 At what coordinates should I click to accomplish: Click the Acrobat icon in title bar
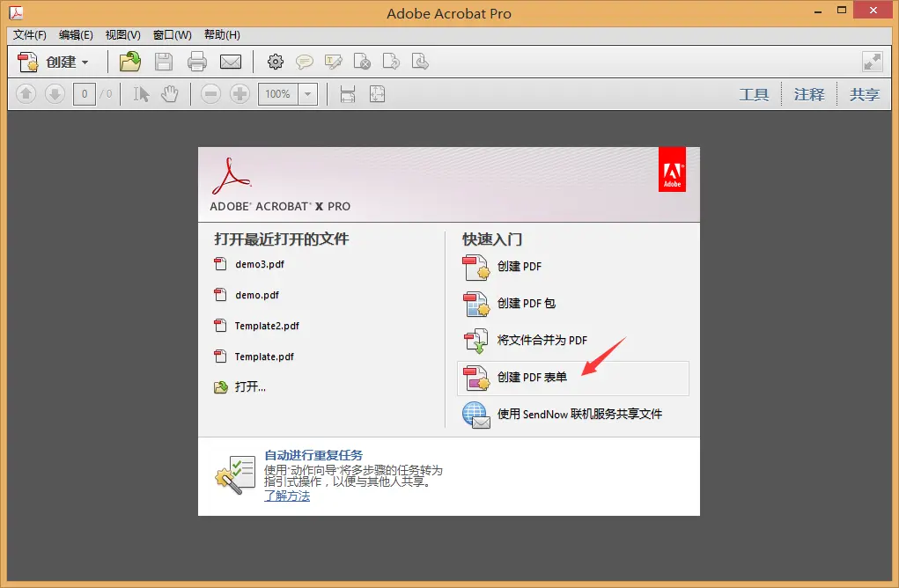click(16, 12)
